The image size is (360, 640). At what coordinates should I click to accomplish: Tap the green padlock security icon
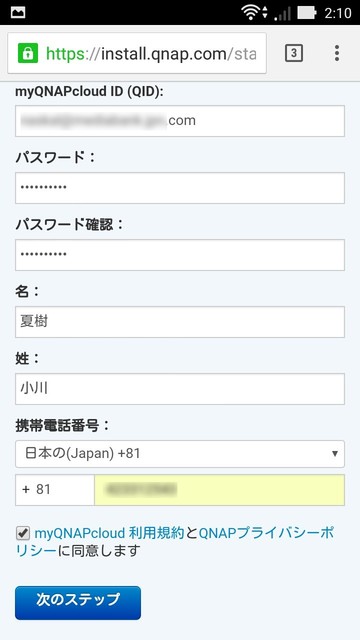[x=28, y=53]
